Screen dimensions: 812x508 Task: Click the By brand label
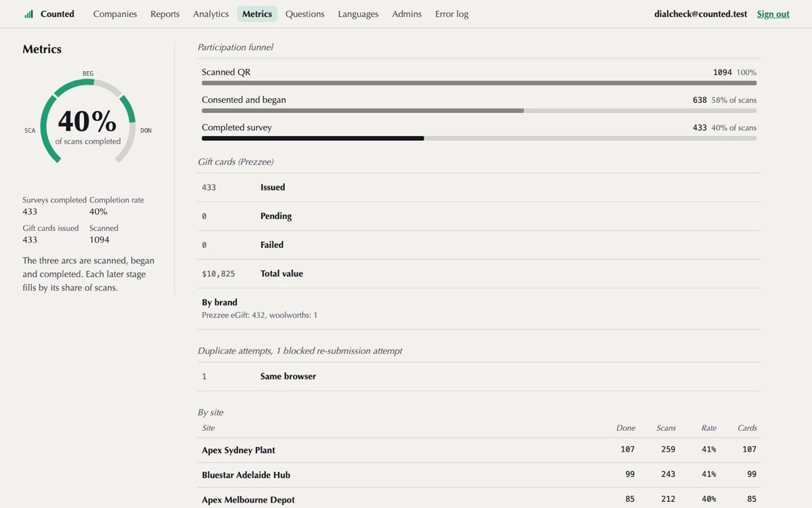219,302
